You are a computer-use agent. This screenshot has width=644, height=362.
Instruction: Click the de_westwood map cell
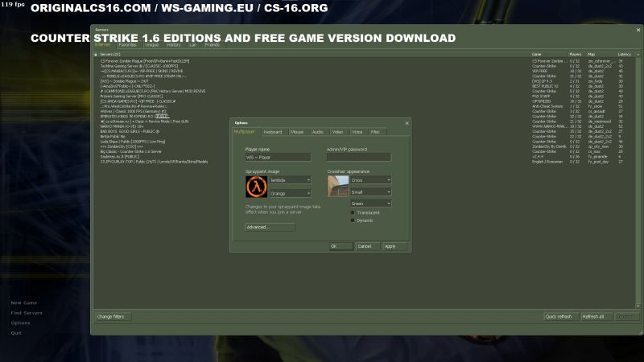coord(599,121)
